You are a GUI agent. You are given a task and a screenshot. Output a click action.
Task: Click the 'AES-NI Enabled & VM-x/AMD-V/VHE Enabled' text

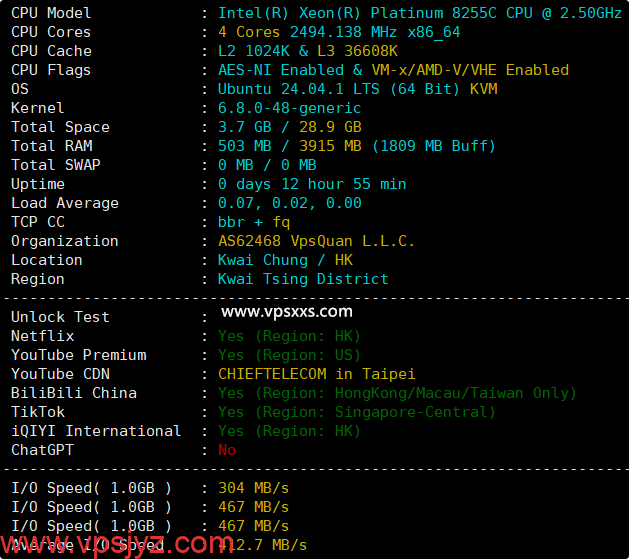pos(394,70)
